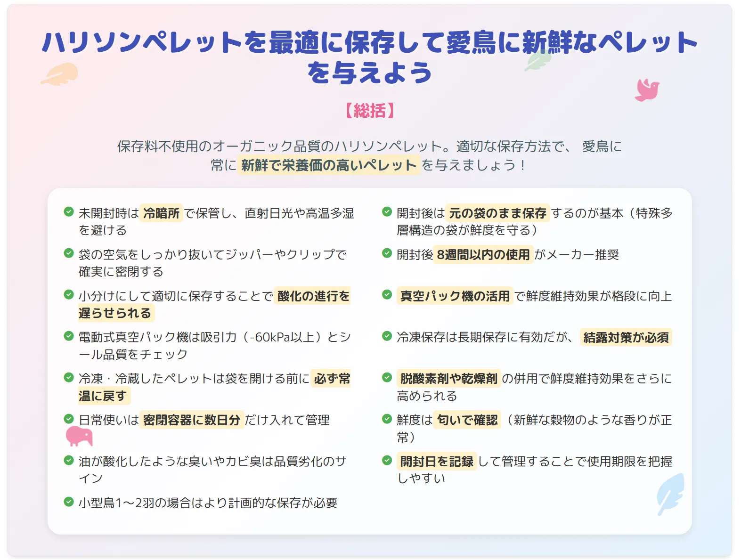Click check icon beside 油が酸化したような臭い
Viewport: 741px width, 560px height.
[69, 460]
